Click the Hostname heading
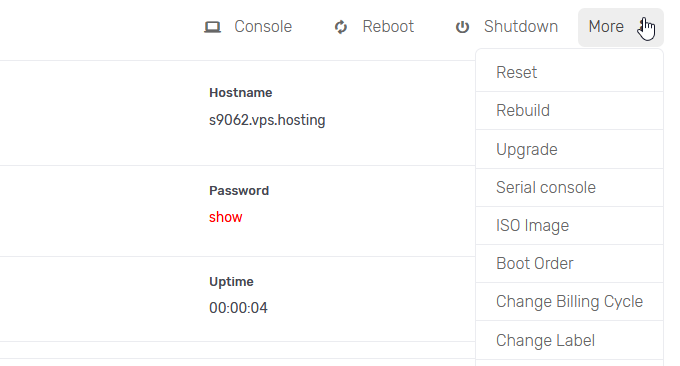Image resolution: width=680 pixels, height=366 pixels. point(241,93)
